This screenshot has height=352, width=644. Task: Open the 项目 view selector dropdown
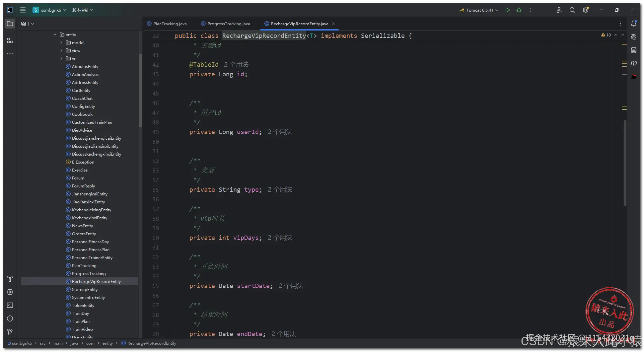pos(27,24)
